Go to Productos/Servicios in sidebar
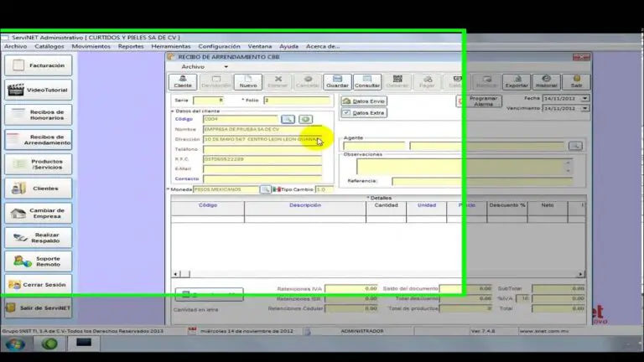 pos(39,164)
